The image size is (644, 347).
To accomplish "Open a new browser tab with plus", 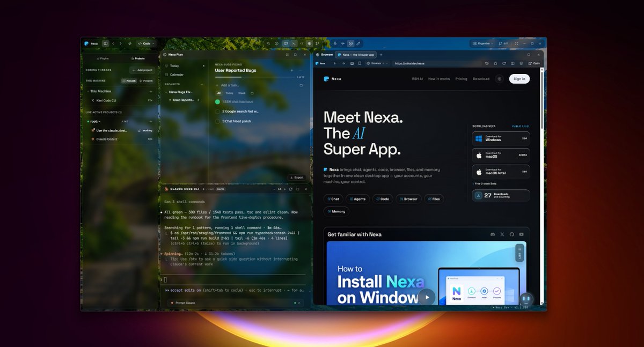I will click(x=381, y=55).
